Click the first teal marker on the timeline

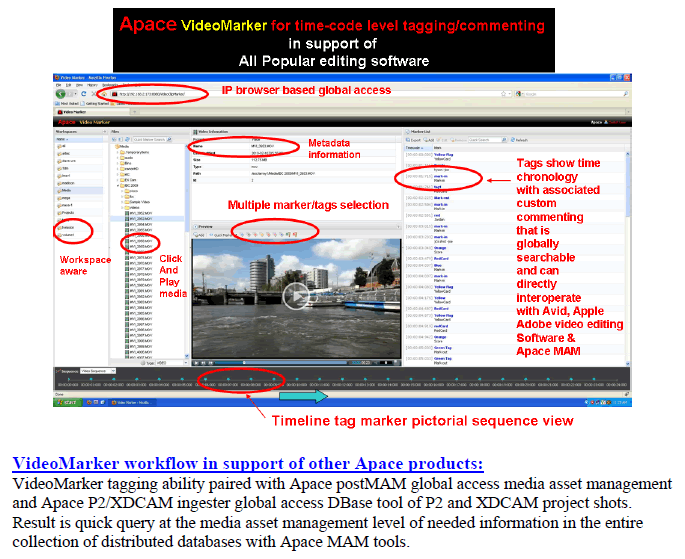click(68, 379)
